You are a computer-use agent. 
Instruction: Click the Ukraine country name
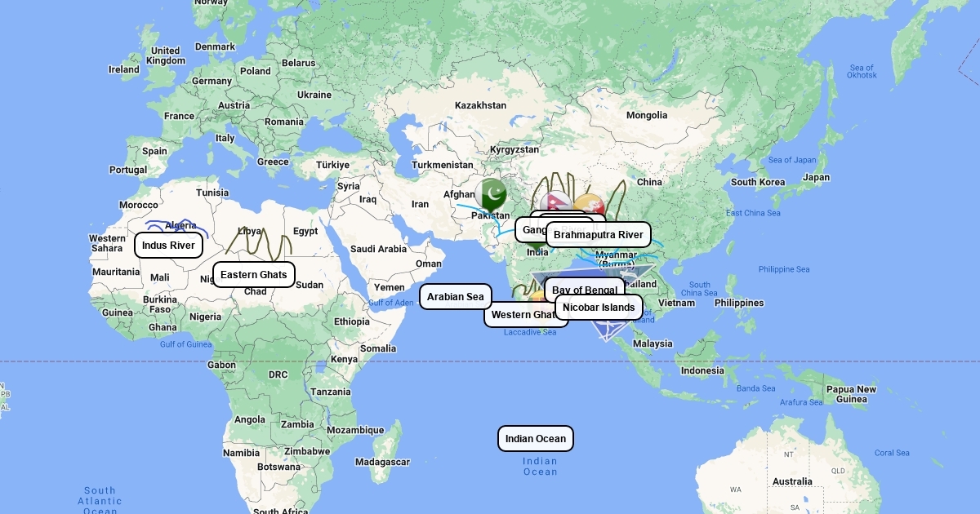coord(314,95)
